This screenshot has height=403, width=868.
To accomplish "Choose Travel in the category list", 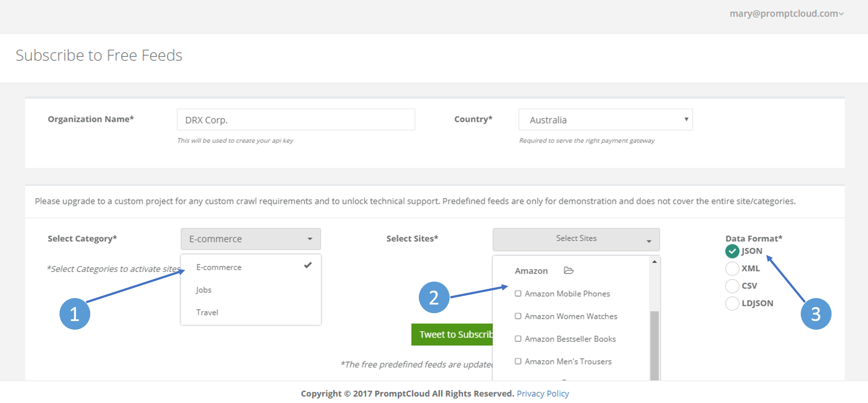I will pos(251,312).
